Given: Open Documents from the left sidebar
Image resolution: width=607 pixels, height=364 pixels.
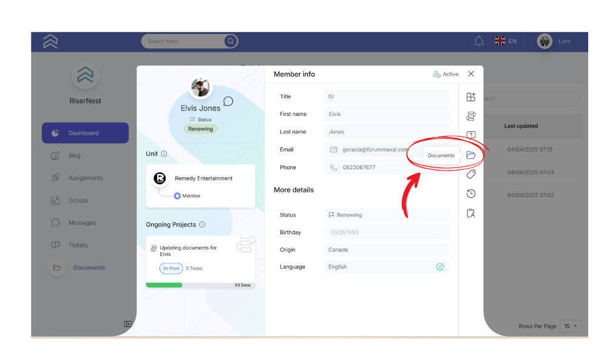Looking at the screenshot, I should (89, 268).
